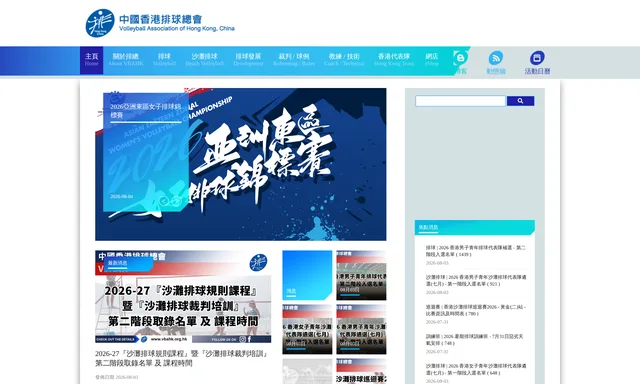The width and height of the screenshot is (640, 384).
Task: Click the 最新消息 label on featured image
Action: pyautogui.click(x=118, y=263)
